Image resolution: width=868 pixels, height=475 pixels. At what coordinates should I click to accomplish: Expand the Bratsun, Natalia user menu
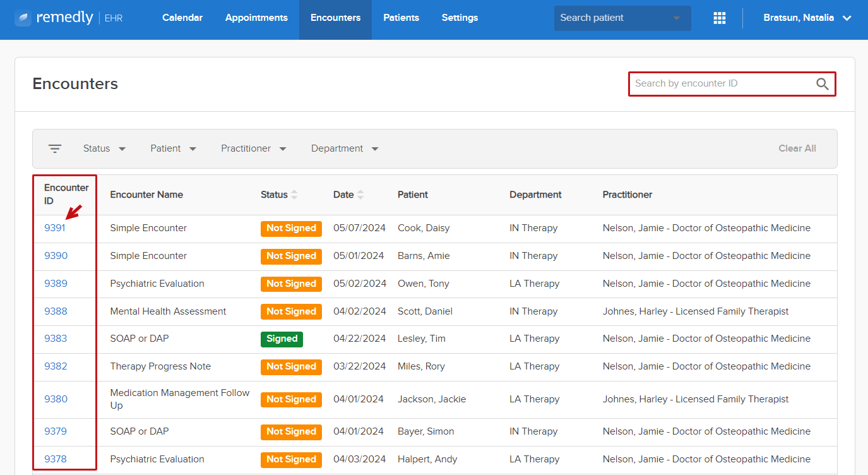[x=807, y=18]
